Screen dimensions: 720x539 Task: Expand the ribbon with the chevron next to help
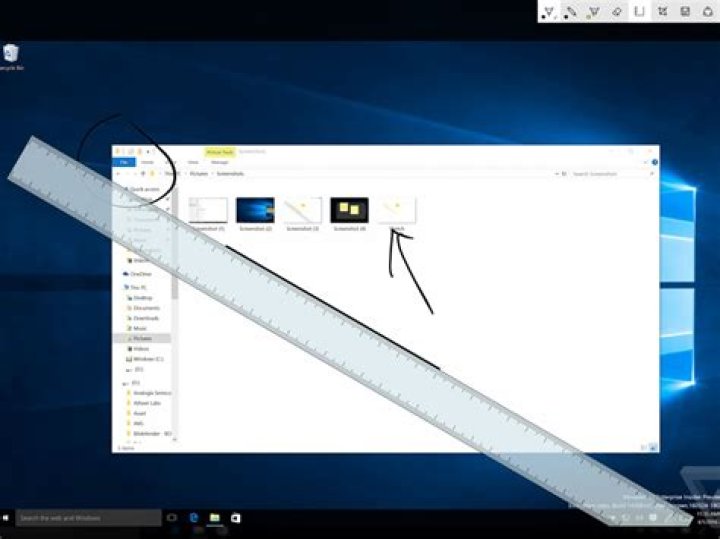[647, 162]
